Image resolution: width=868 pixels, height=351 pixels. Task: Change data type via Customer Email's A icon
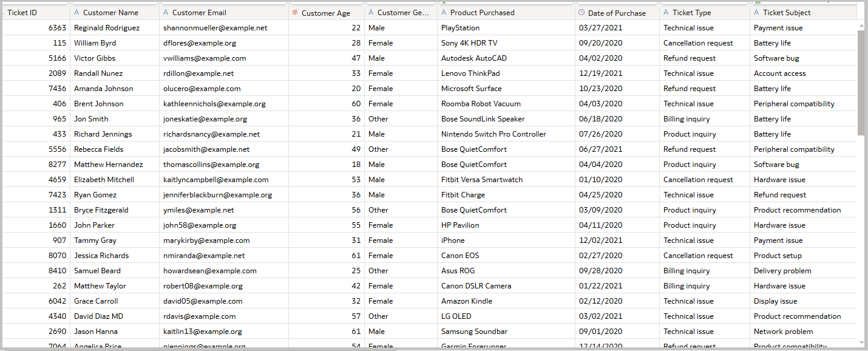(x=167, y=12)
